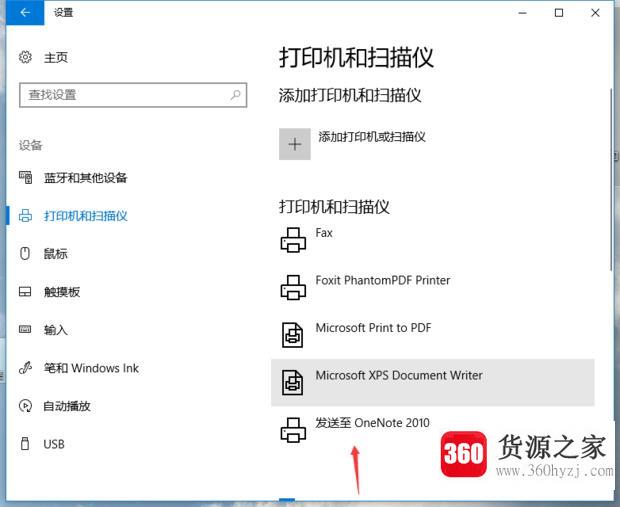
Task: Open 笔和 Windows Ink settings
Action: [x=91, y=368]
